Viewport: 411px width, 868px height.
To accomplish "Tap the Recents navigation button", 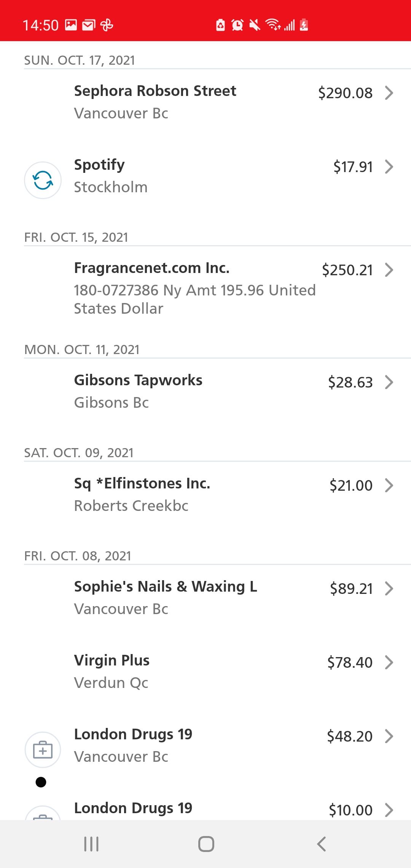I will click(91, 842).
